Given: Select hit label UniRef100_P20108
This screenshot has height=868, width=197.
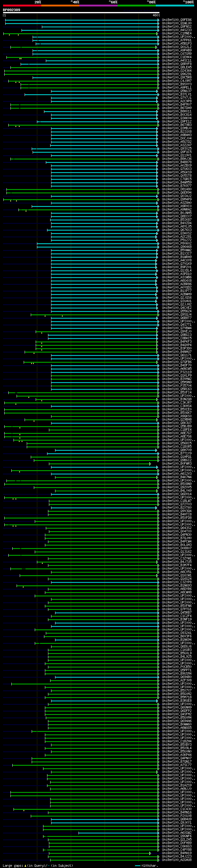Looking at the screenshot, I should click(x=177, y=815).
